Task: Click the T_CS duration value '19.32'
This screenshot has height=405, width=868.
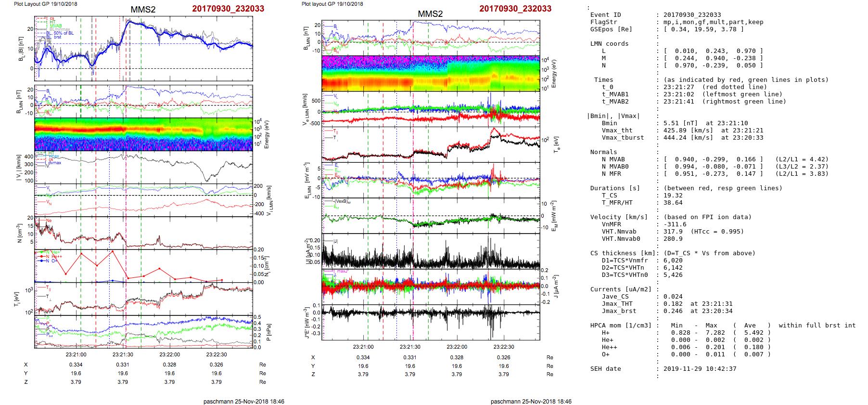Action: [x=673, y=196]
